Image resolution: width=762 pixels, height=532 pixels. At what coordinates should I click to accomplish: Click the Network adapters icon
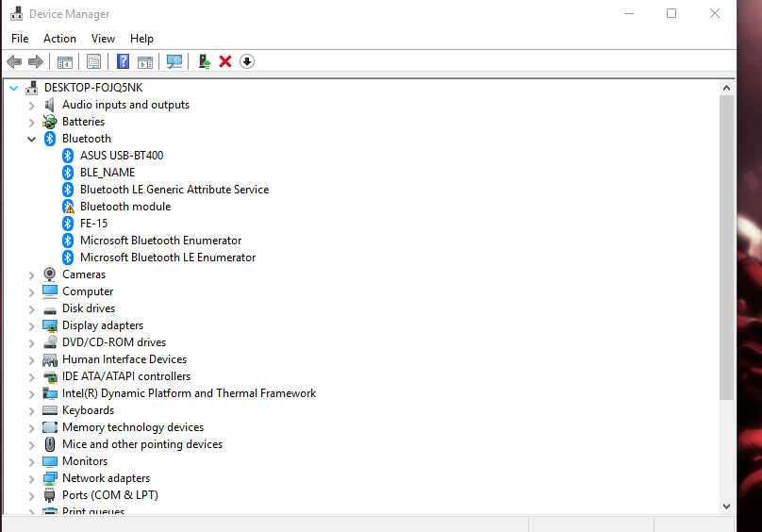[x=50, y=478]
